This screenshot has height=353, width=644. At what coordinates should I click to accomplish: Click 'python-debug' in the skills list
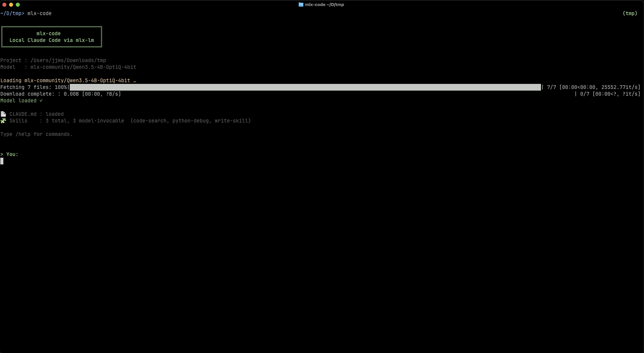[191, 121]
